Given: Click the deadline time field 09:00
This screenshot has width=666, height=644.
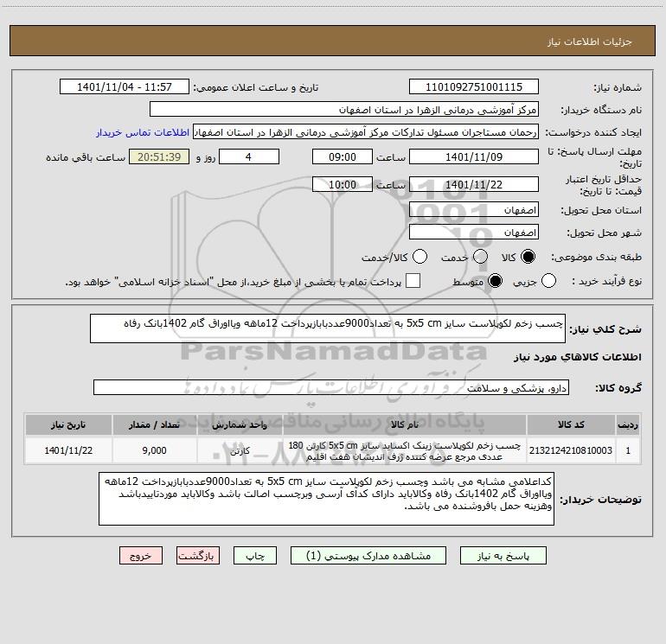Looking at the screenshot, I should pyautogui.click(x=343, y=156).
